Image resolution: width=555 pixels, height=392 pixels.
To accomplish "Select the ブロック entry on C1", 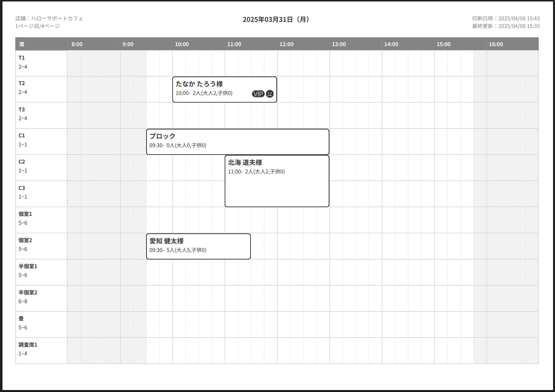I will 237,142.
